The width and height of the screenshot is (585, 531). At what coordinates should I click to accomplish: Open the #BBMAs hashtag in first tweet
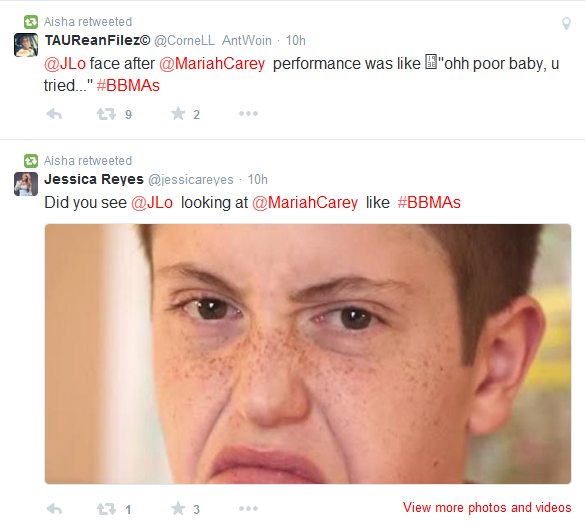[128, 85]
